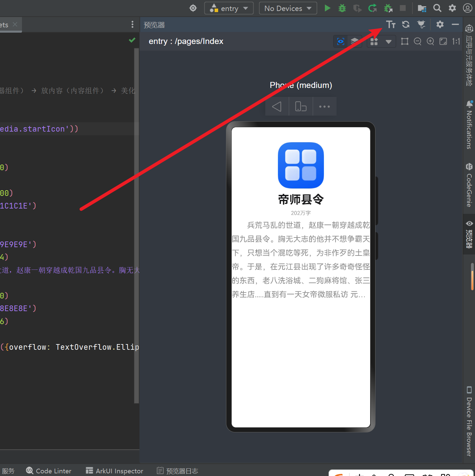
Task: Open search everywhere magnifier
Action: coord(437,8)
